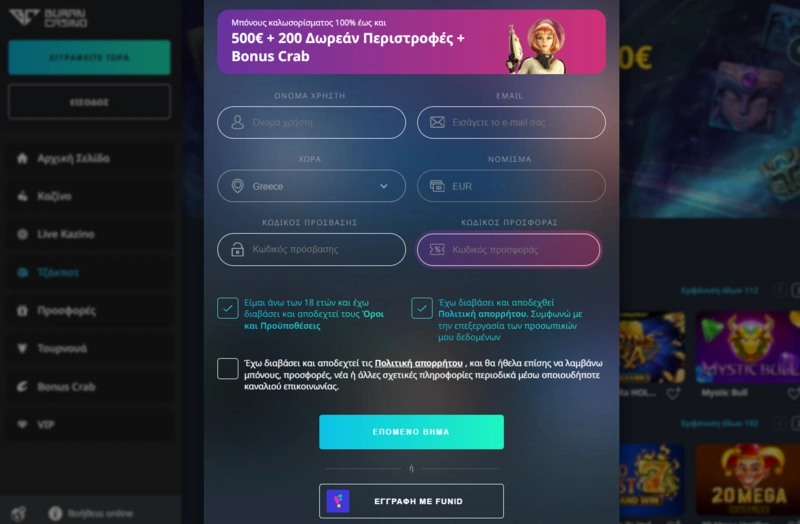The height and width of the screenshot is (524, 800).
Task: Click the home icon beside Αρχική Σελίδα
Action: pos(22,158)
